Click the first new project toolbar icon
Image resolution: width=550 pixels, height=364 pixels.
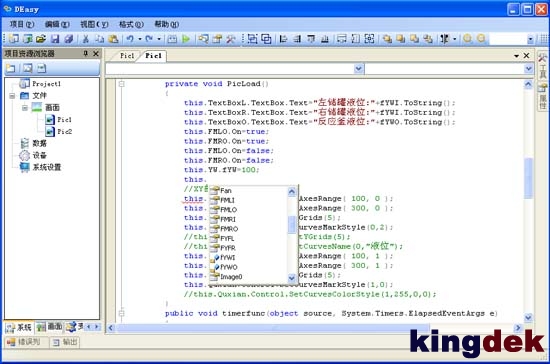point(14,39)
